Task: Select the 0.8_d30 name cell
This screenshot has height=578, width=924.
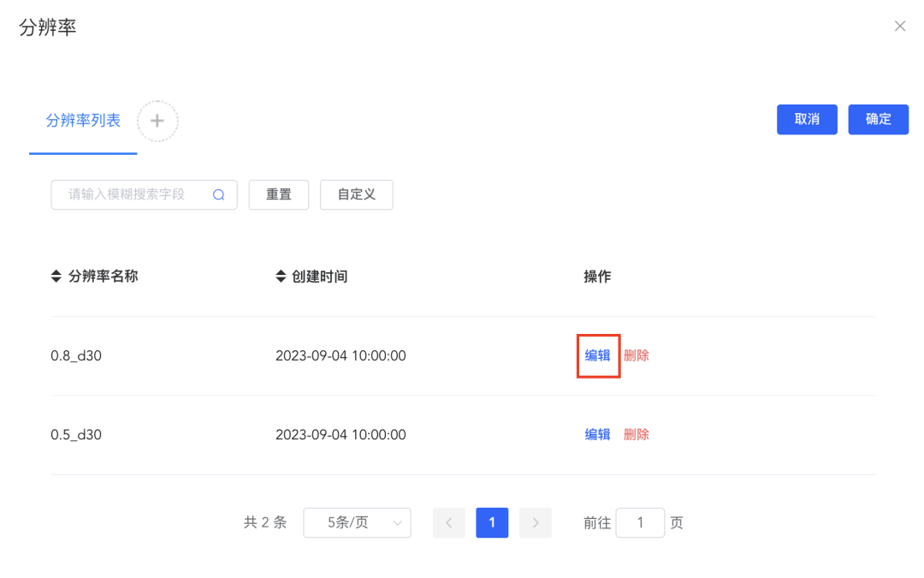Action: pos(76,355)
